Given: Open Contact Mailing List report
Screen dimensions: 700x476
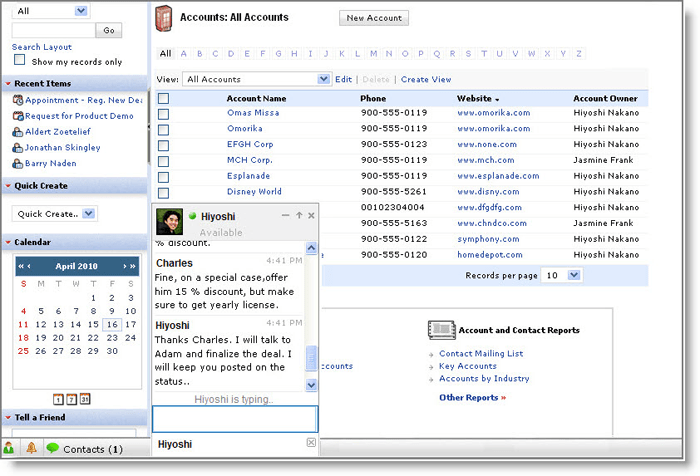Looking at the screenshot, I should click(x=481, y=353).
